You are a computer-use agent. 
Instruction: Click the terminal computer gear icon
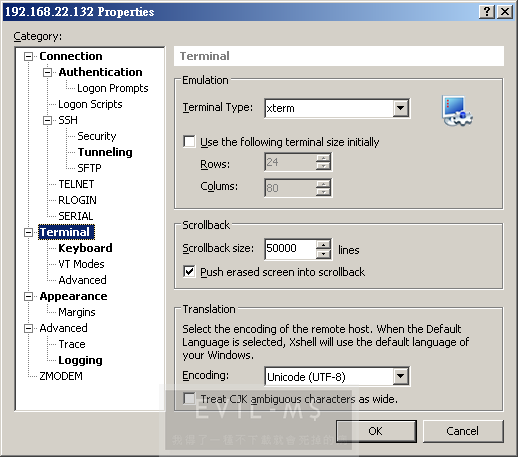(x=457, y=111)
